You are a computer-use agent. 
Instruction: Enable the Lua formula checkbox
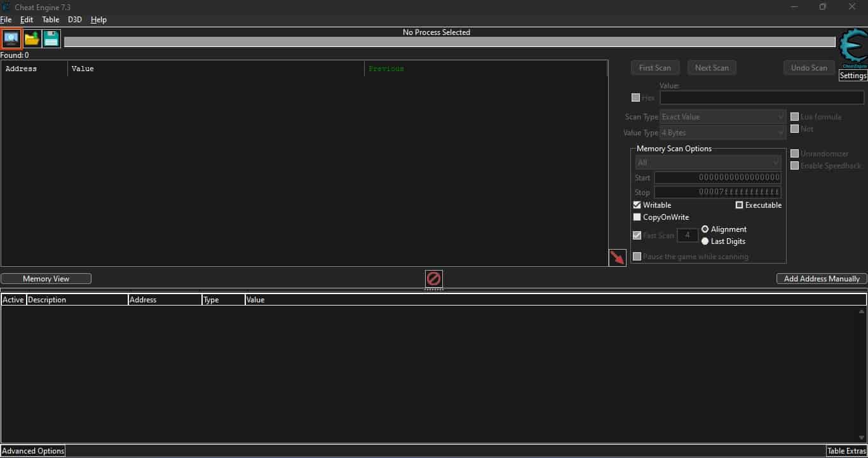(794, 117)
